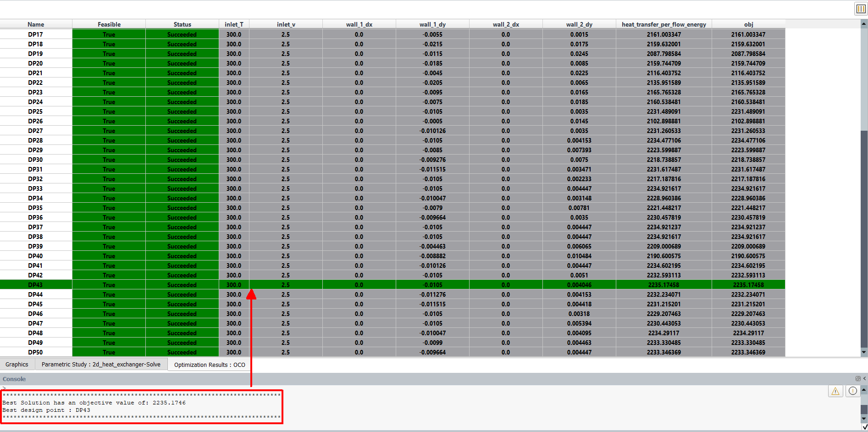
Task: Collapse the Console panel using the chevron
Action: pos(864,379)
